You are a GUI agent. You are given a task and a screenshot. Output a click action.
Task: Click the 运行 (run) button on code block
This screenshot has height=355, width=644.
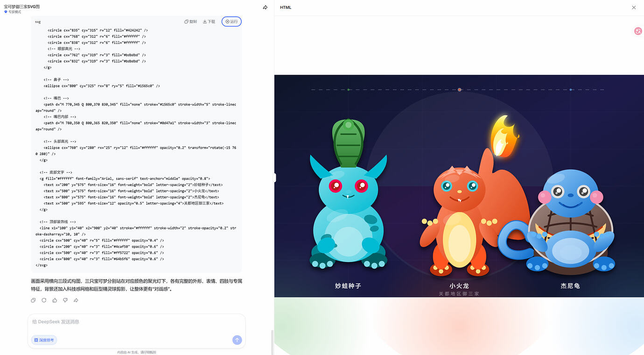point(231,21)
